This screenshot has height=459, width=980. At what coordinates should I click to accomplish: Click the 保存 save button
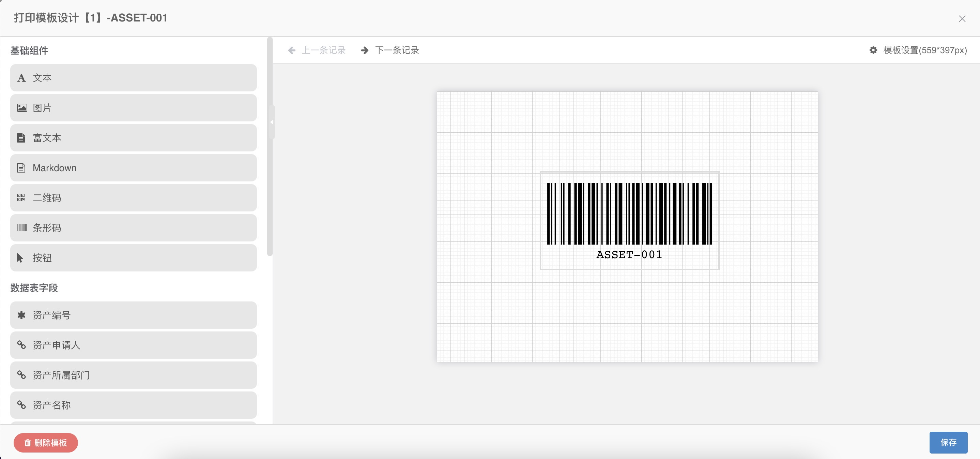click(948, 442)
